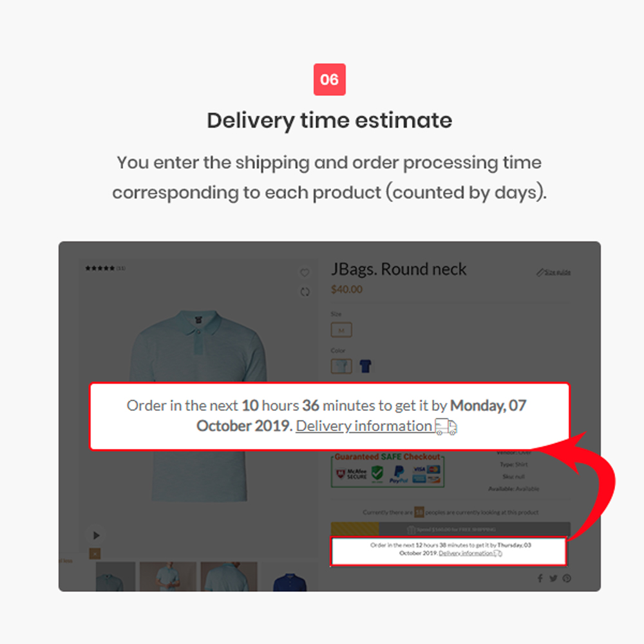This screenshot has height=644, width=644.
Task: Click the free shipping progress bar
Action: click(x=451, y=529)
